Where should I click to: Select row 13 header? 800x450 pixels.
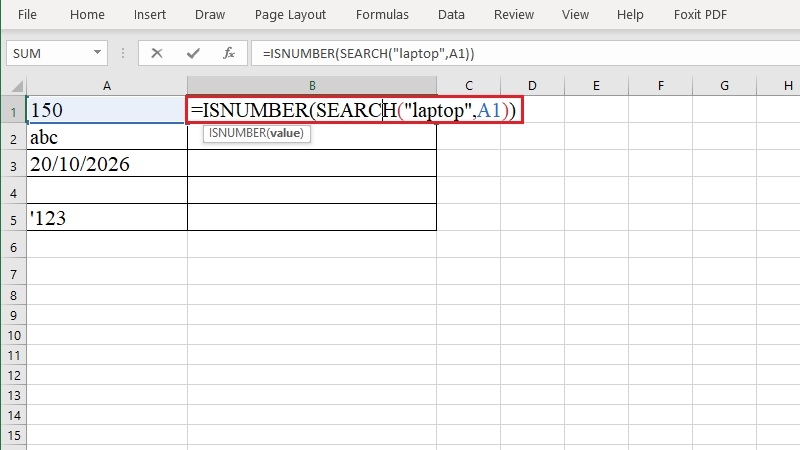point(14,395)
